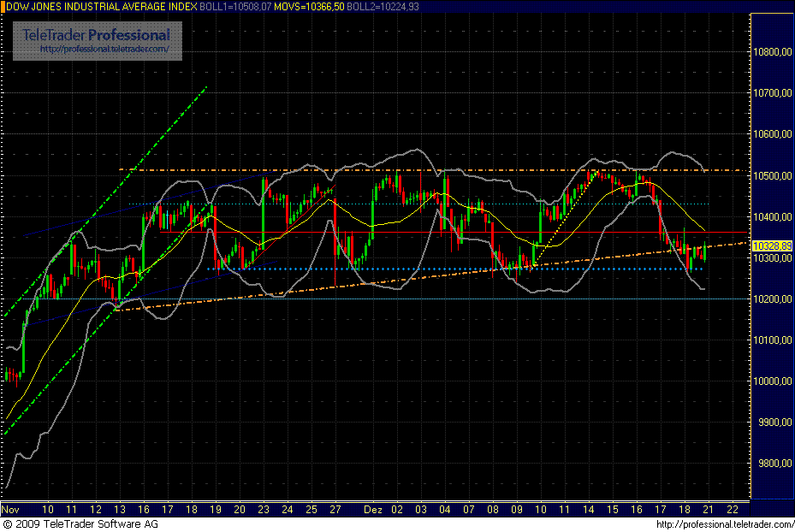Expand the Nov label on the date axis
Viewport: 795px width, 532px height.
[12, 509]
